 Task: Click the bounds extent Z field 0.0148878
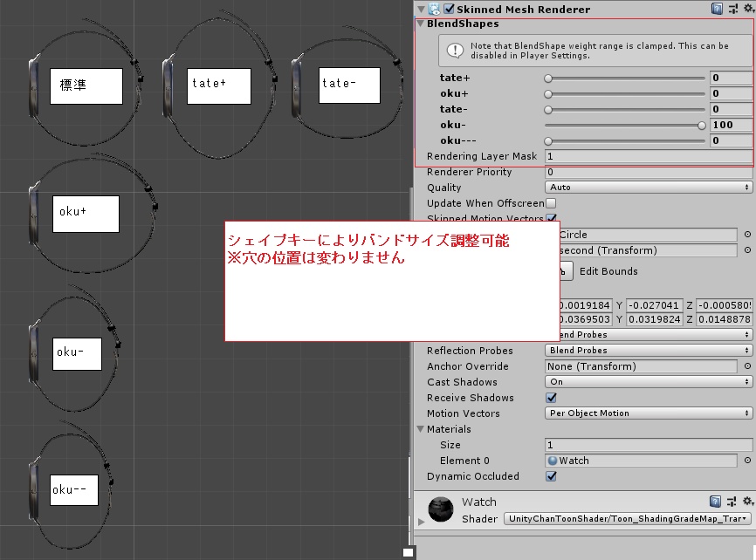point(725,319)
